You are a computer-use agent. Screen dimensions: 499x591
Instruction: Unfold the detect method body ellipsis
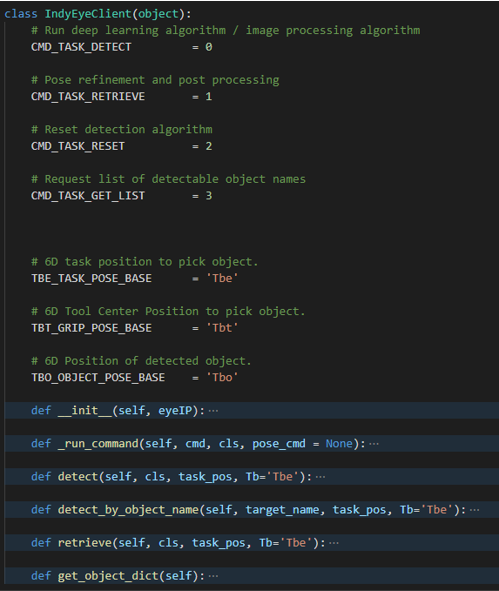point(320,477)
